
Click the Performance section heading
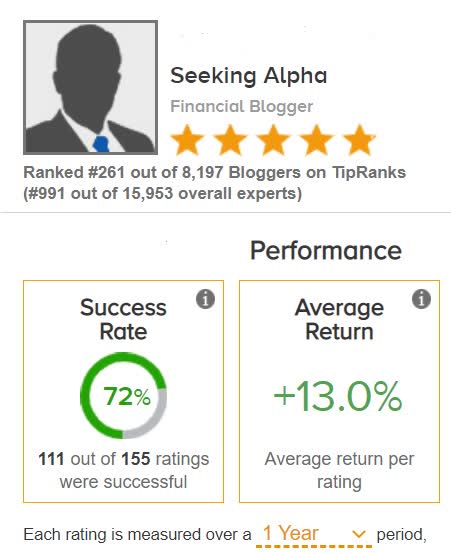pos(326,251)
